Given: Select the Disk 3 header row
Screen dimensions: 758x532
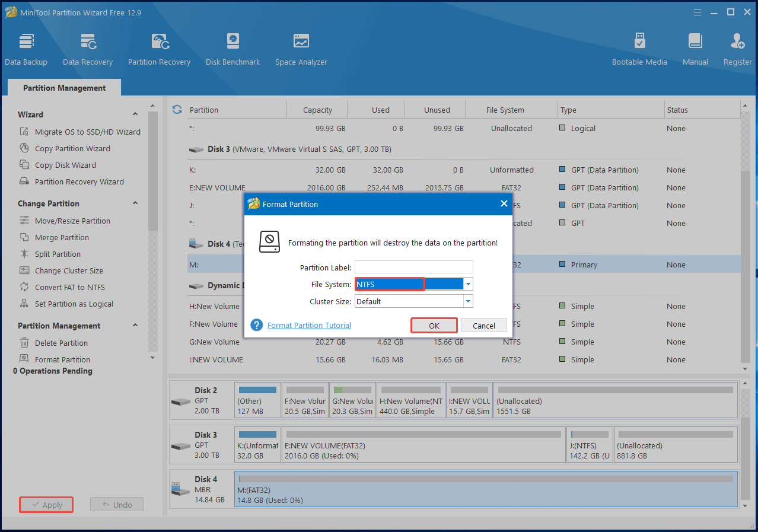Looking at the screenshot, I should (464, 149).
